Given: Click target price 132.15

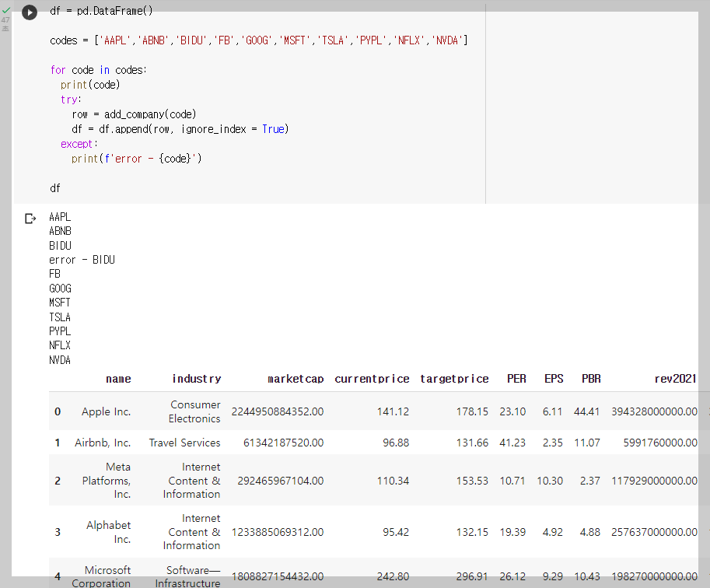Looking at the screenshot, I should click(x=472, y=532).
